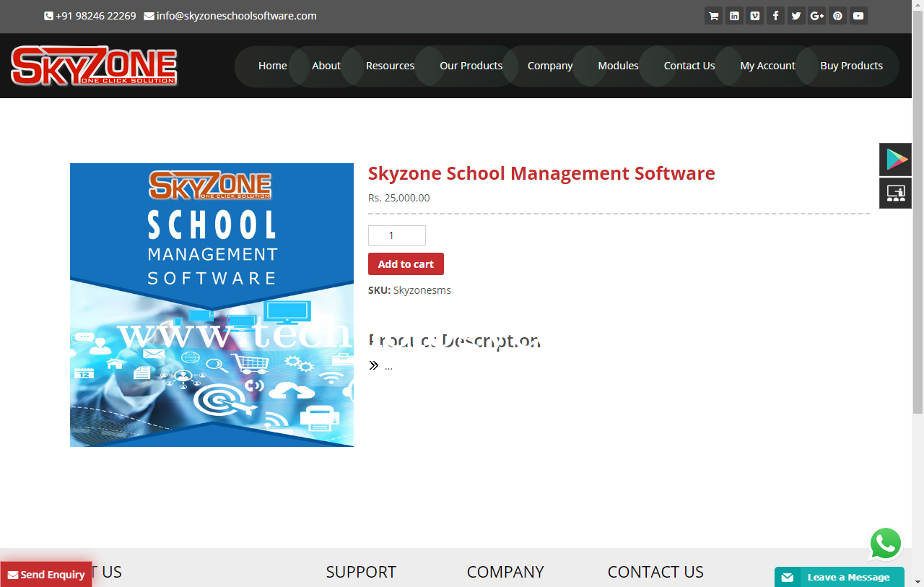Screen dimensions: 924x587
Task: Click the Product Description heading
Action: point(454,341)
